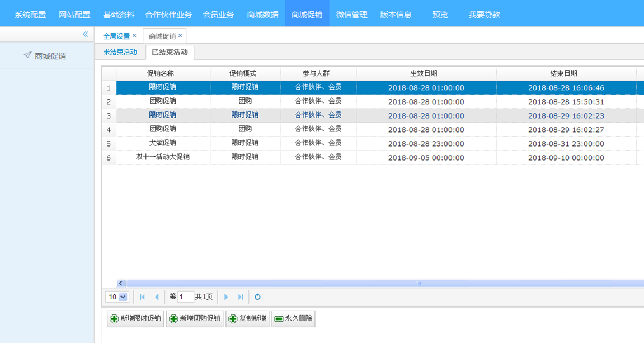Switch to the 未结束活动 tab

point(120,52)
